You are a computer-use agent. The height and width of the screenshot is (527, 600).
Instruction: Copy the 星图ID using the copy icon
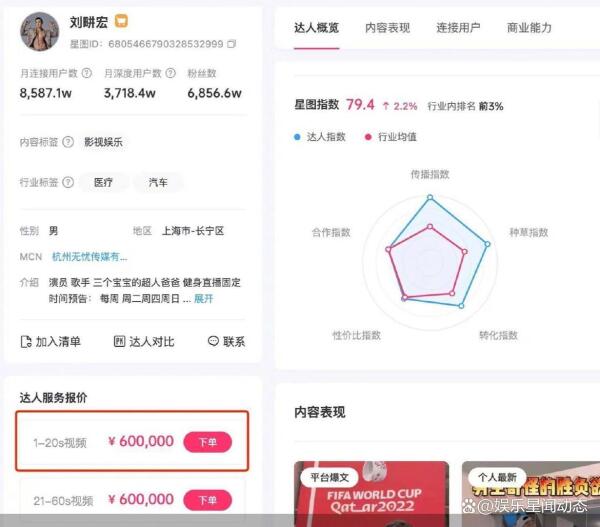point(232,44)
